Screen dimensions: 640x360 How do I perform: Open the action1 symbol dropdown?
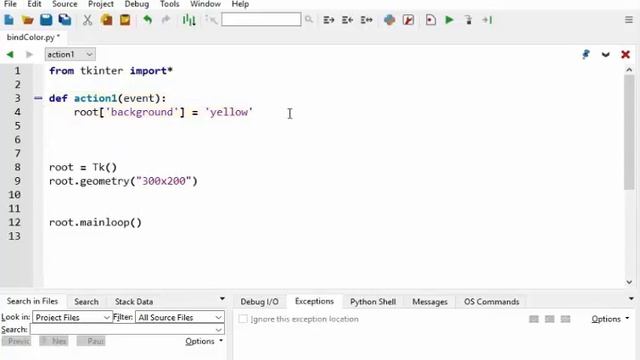[x=70, y=54]
